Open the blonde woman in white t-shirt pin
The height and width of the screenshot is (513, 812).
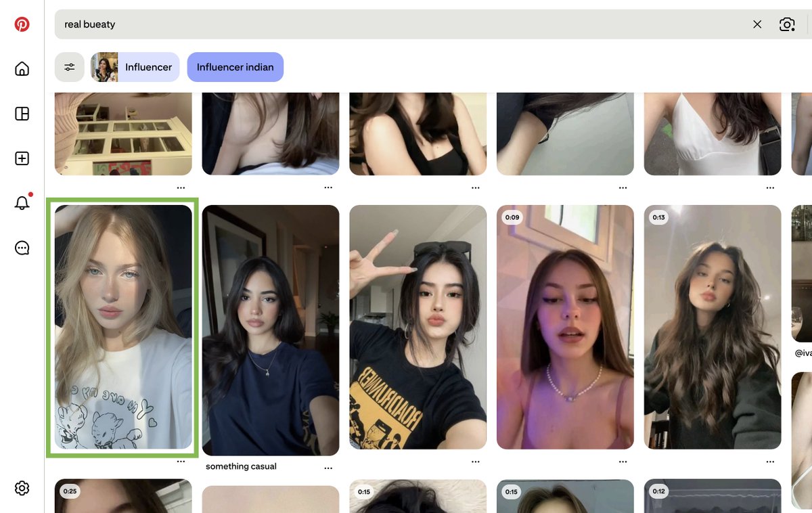123,327
